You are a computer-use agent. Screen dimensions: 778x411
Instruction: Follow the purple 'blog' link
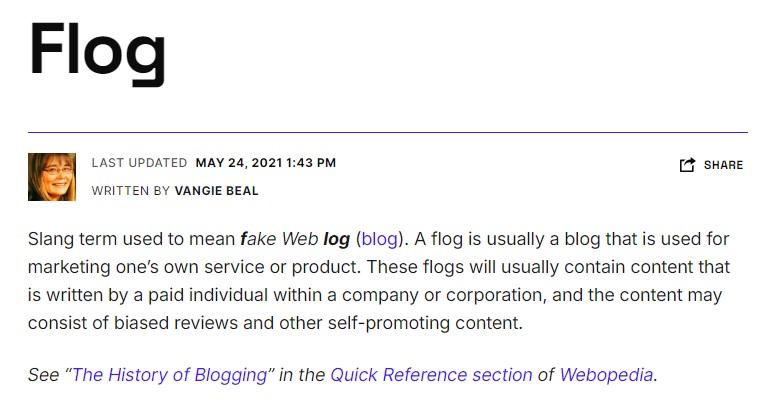[380, 239]
